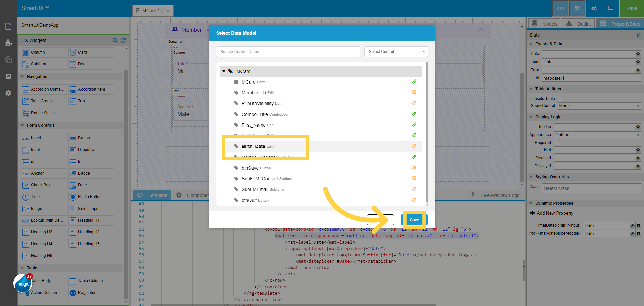Select the Radio Button form control

(x=91, y=197)
